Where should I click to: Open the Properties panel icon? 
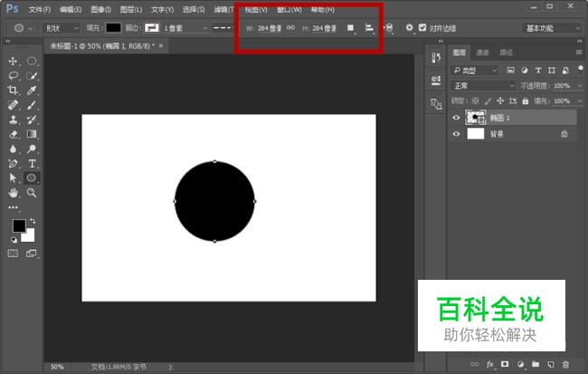[436, 81]
